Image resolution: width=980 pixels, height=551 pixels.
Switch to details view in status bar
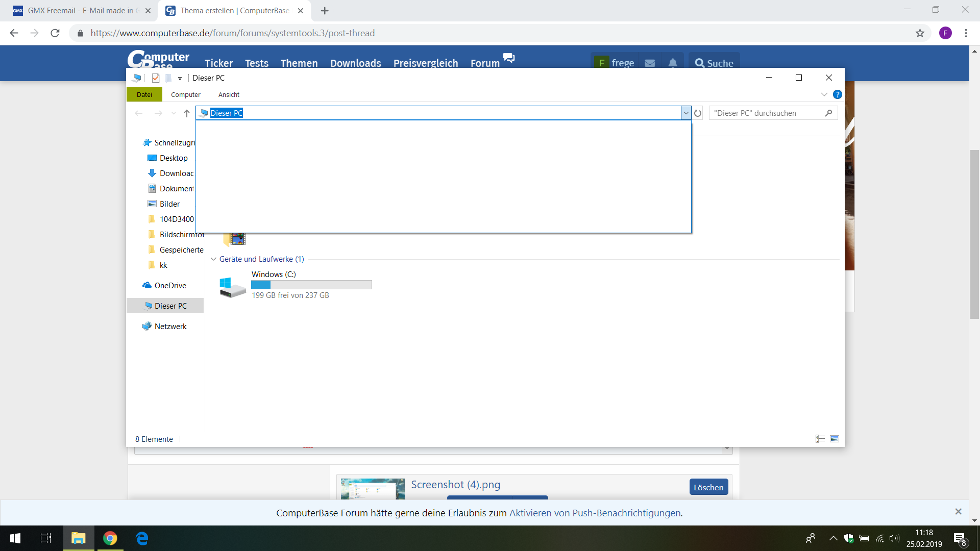[x=820, y=439]
